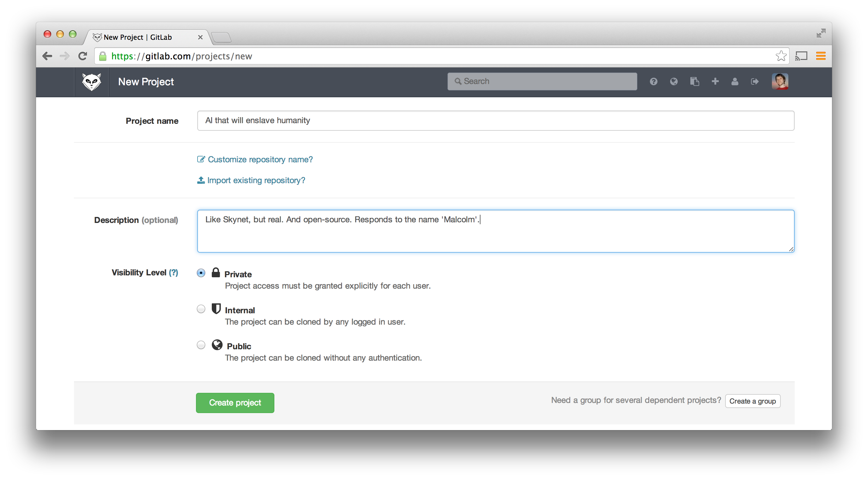Click the cast icon in browser toolbar
868x480 pixels.
(x=801, y=56)
